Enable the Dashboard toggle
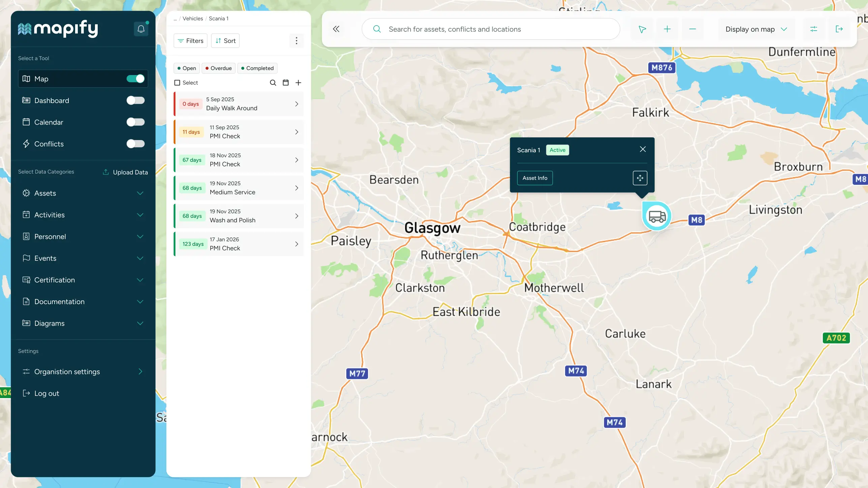 point(135,100)
